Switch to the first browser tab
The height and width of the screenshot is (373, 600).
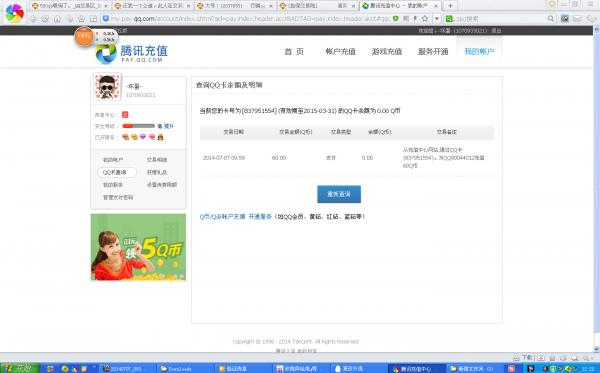(x=70, y=6)
